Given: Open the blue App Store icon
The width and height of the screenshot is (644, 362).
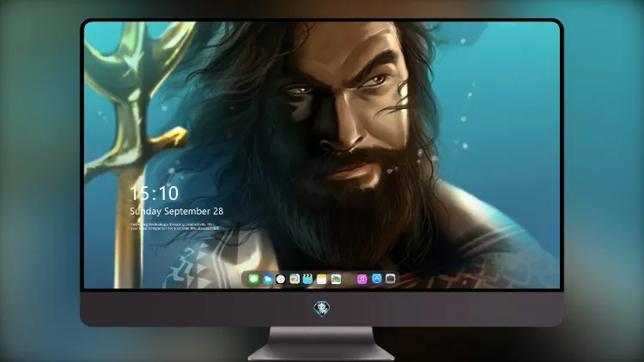Looking at the screenshot, I should [x=377, y=279].
